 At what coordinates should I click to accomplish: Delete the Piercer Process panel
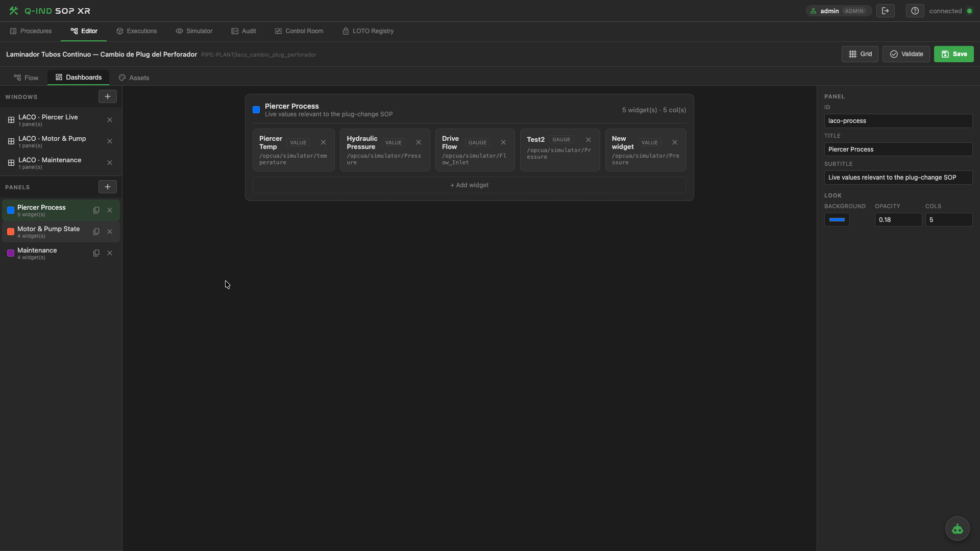tap(110, 210)
